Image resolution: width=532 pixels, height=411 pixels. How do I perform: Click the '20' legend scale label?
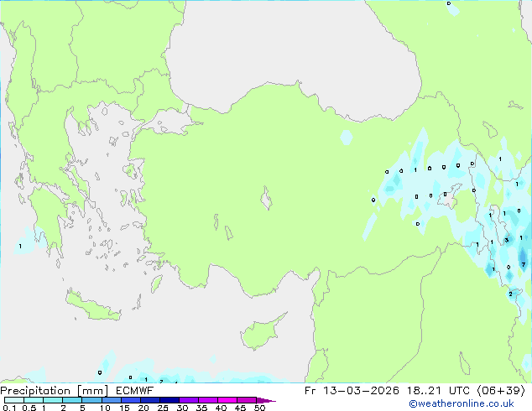click(143, 408)
